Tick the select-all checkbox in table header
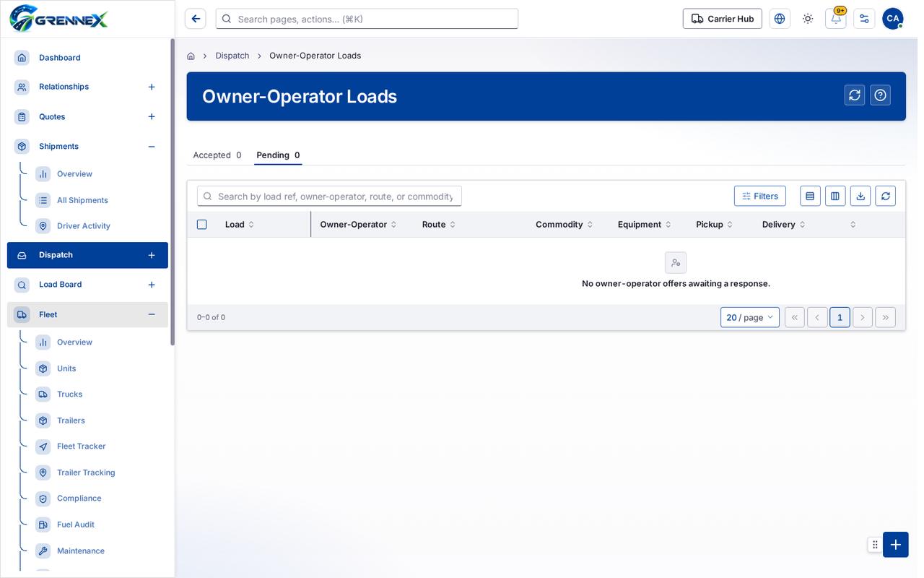Viewport: 924px width, 578px height. tap(202, 225)
